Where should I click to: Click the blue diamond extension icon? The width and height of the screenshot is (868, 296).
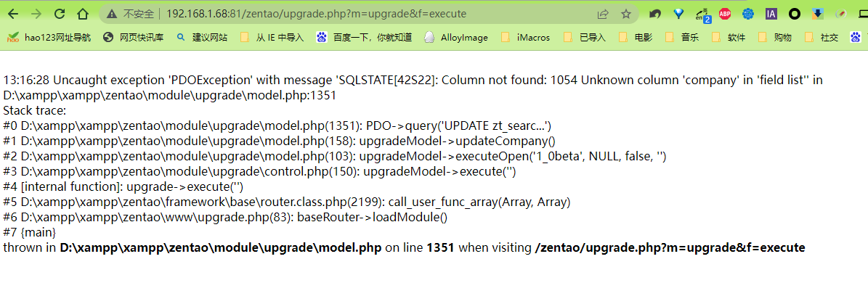click(x=678, y=14)
